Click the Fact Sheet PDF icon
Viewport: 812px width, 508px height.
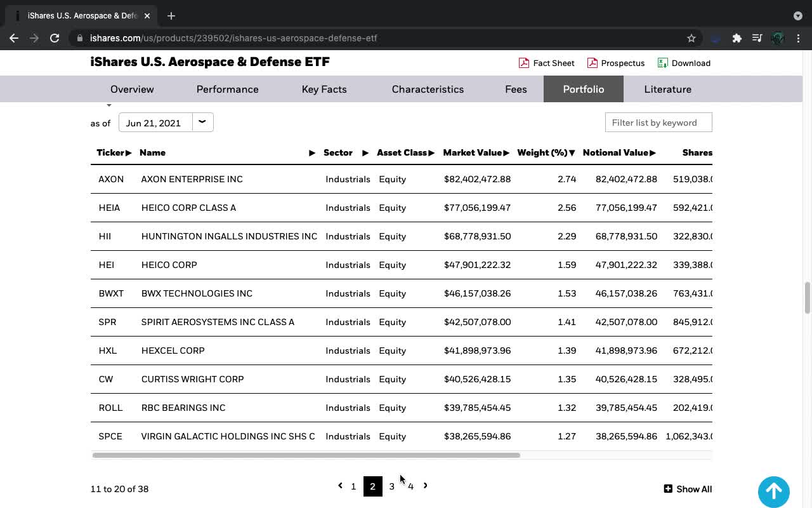click(x=524, y=63)
